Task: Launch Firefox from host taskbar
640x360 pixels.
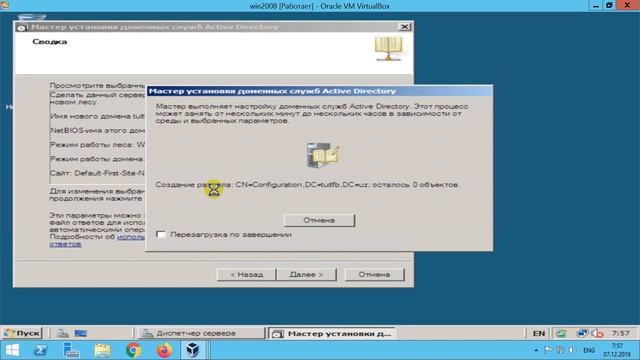Action: (x=164, y=350)
